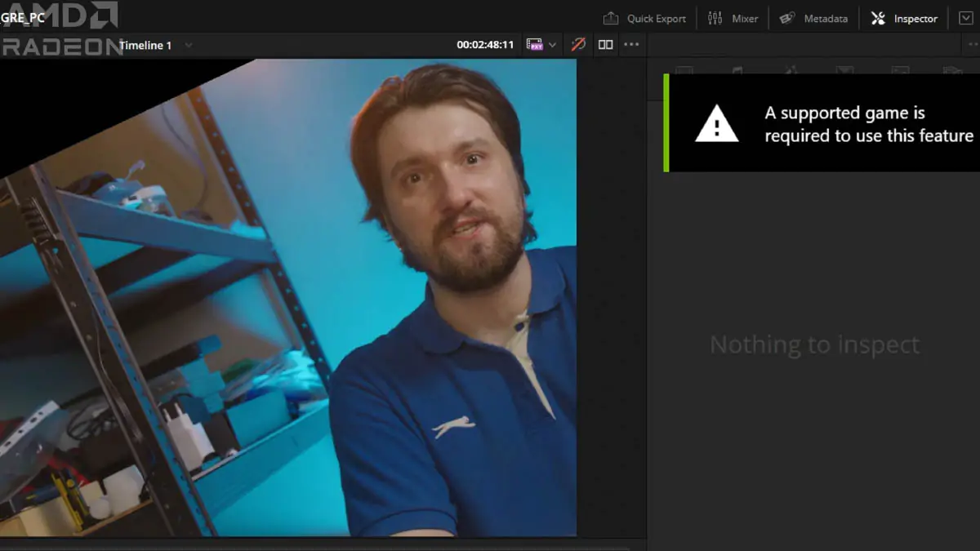Click the video frame in the viewer
980x551 pixels.
click(288, 298)
